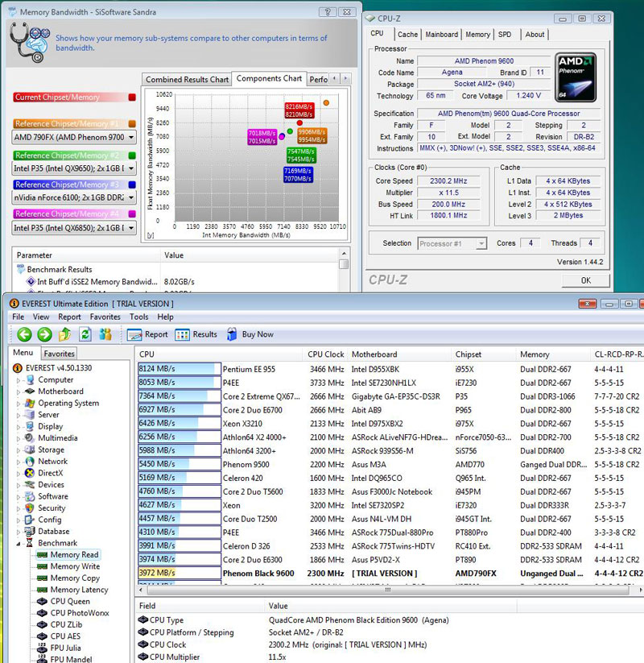Switch to the About tab in CPU-Z
The width and height of the screenshot is (644, 663).
[x=535, y=35]
